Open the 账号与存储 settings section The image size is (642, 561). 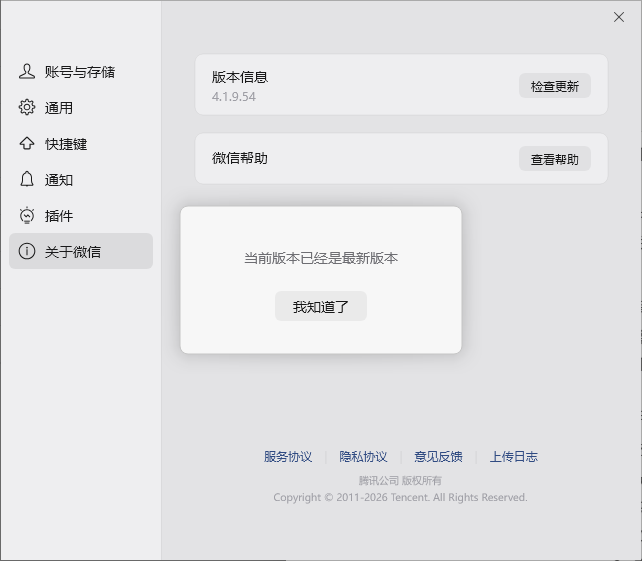coord(81,71)
